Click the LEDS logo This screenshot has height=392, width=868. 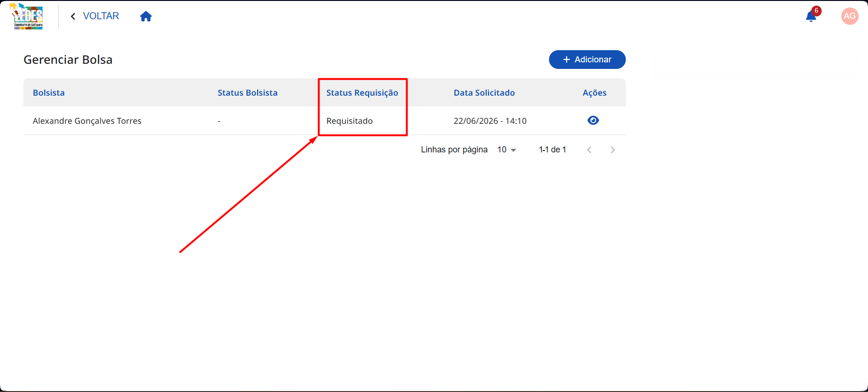[x=27, y=16]
